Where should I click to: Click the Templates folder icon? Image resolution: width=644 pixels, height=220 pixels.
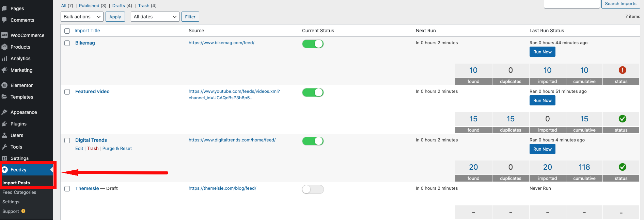tap(4, 97)
